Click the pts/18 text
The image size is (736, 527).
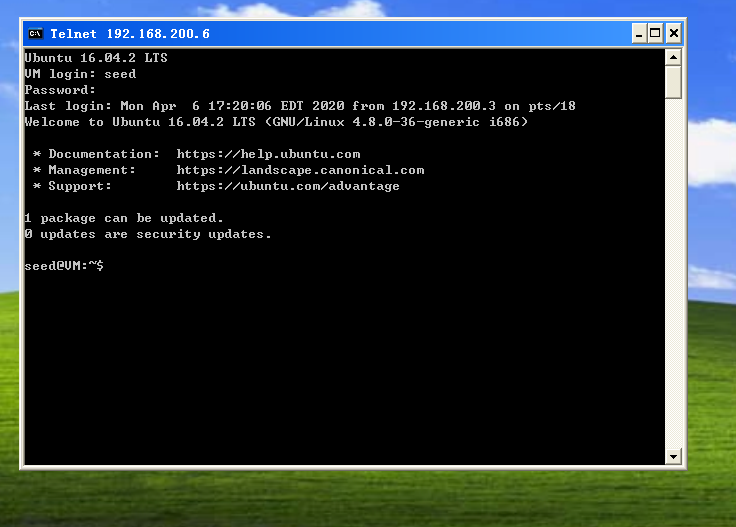pyautogui.click(x=552, y=106)
